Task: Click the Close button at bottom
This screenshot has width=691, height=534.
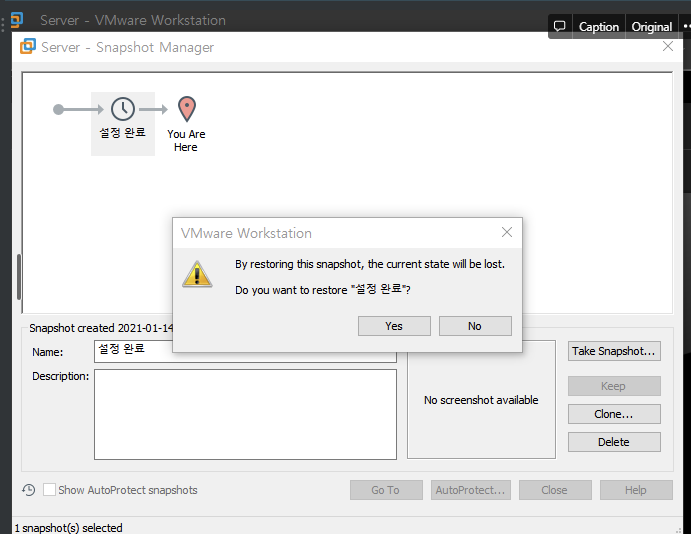Action: point(555,490)
